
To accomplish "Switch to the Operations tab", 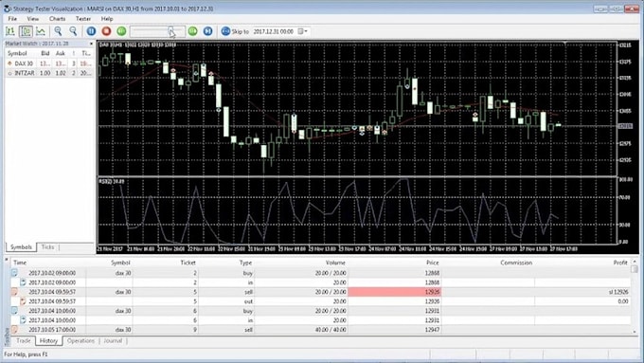I will 80,341.
